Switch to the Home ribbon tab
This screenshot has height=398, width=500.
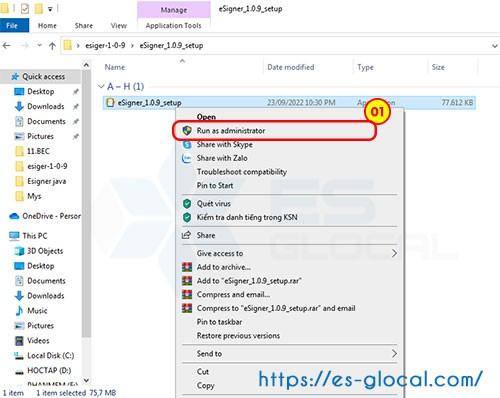[x=47, y=26]
